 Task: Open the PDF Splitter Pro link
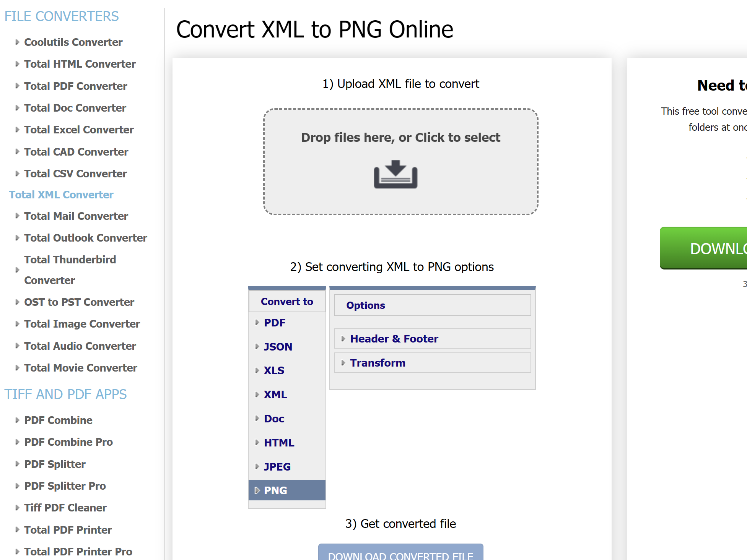coord(65,486)
